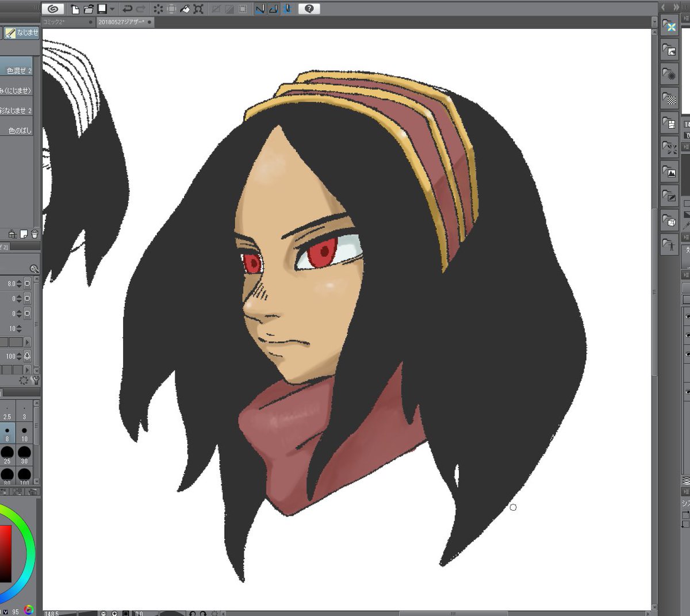Expand the arrow beside the Save icon
This screenshot has width=690, height=616.
[x=112, y=9]
